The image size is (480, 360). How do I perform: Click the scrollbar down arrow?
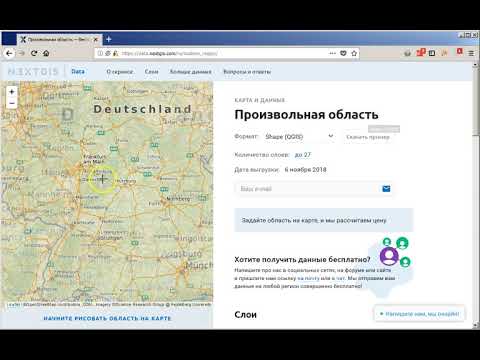tap(476, 326)
